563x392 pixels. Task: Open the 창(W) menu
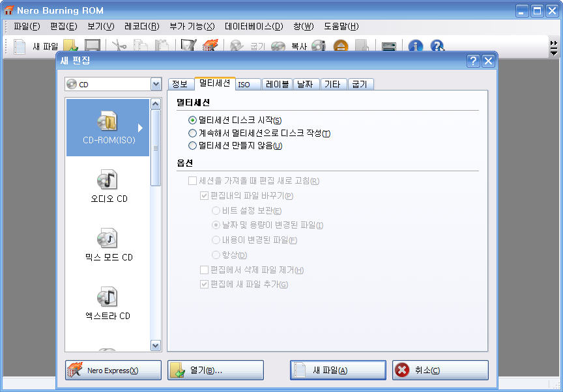[x=304, y=26]
